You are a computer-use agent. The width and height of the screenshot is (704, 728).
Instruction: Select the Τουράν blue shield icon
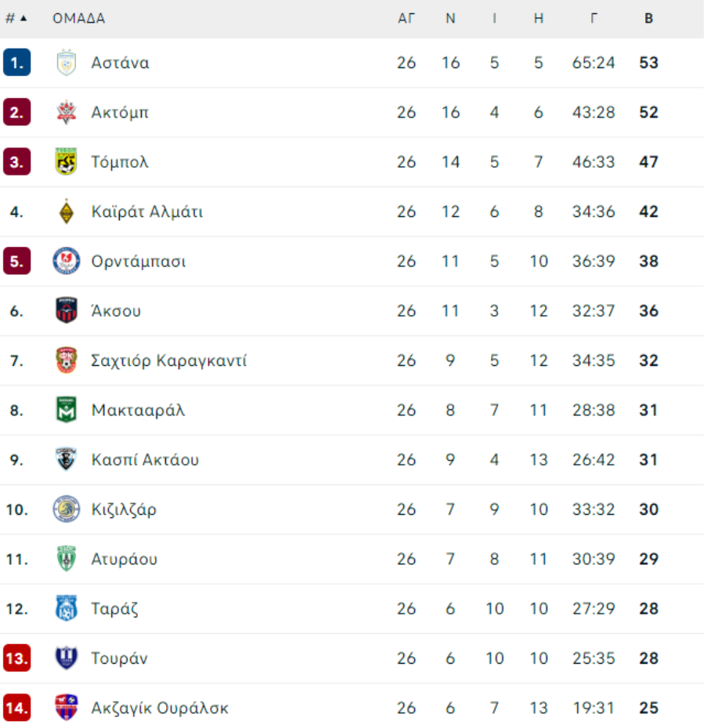point(67,658)
